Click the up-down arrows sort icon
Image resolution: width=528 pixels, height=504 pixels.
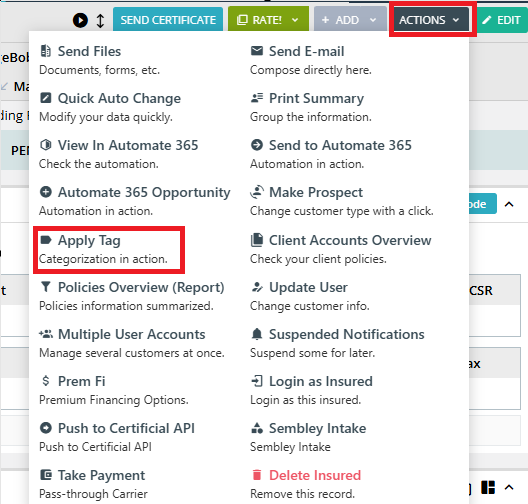[100, 21]
